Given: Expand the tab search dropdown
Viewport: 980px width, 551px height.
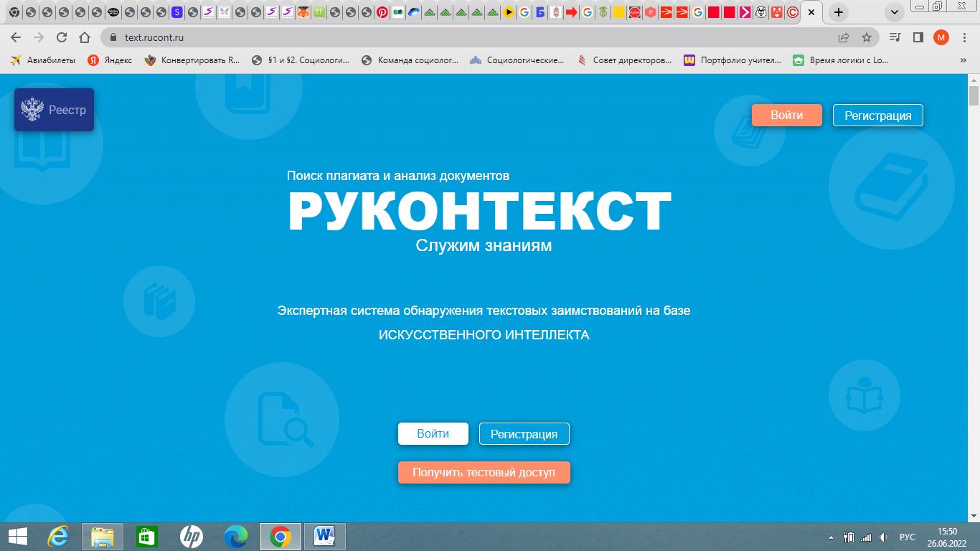Looking at the screenshot, I should point(894,12).
